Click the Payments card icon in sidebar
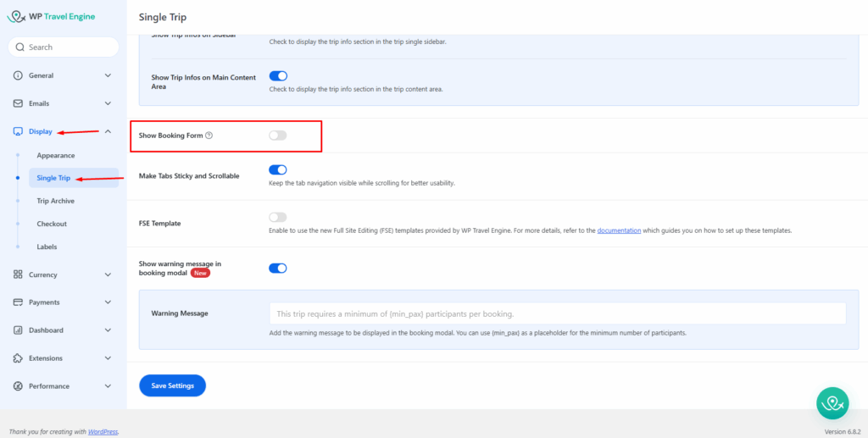868x438 pixels. coord(19,302)
